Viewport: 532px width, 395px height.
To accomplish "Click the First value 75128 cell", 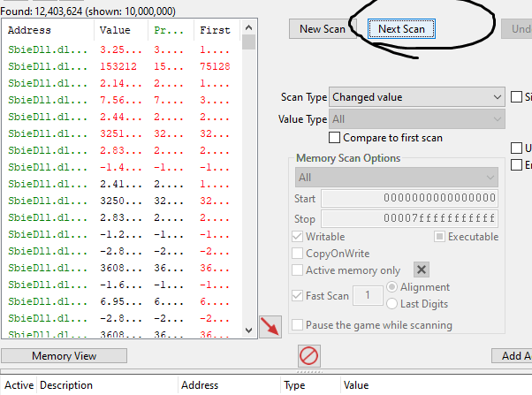I will coord(215,66).
